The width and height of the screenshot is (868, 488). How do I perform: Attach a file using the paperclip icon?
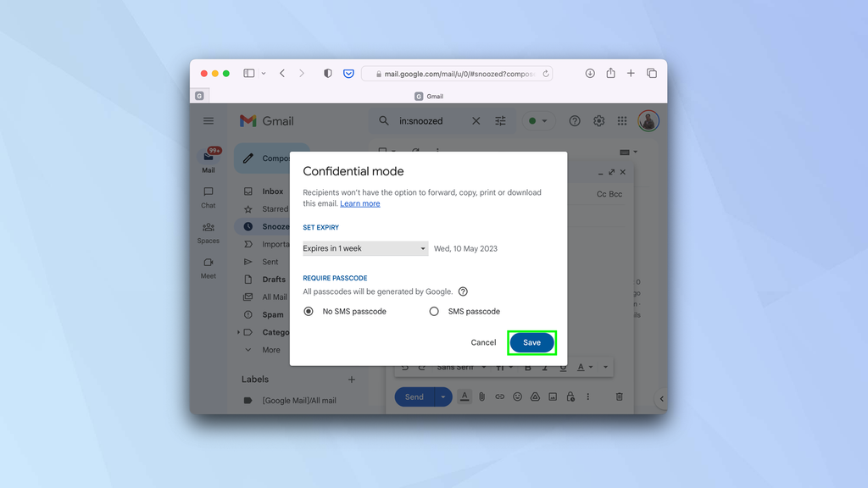coord(481,396)
